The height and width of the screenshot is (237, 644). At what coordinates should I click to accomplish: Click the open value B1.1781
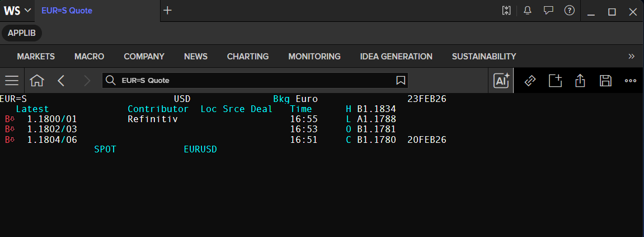pos(376,129)
